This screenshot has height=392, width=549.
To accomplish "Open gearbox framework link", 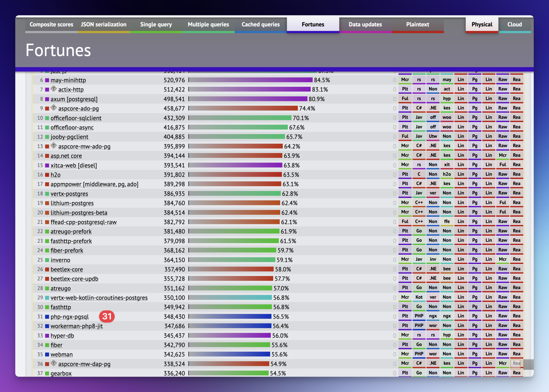I will pos(61,373).
